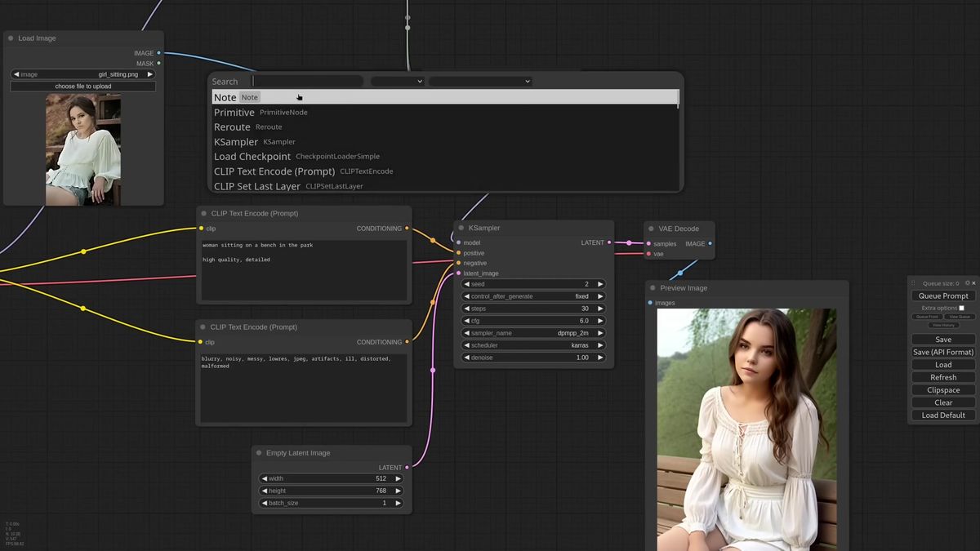Close the queue panel with the X icon
980x551 pixels.
coord(973,283)
